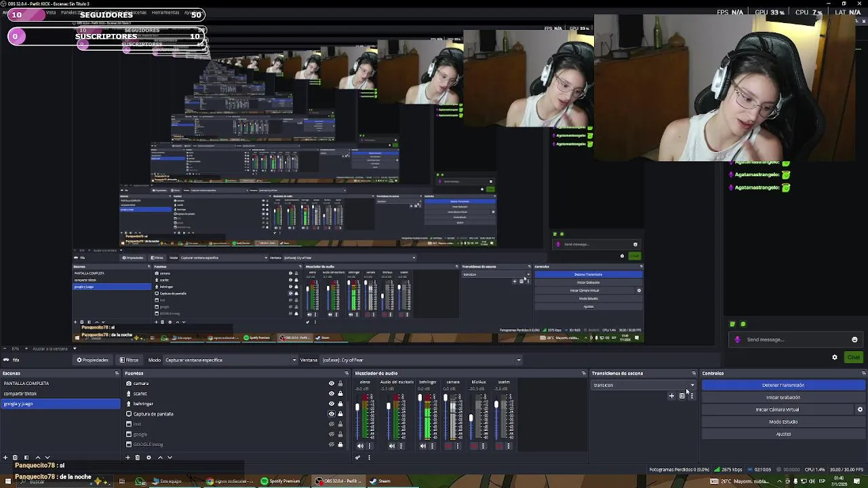Viewport: 868px width, 488px height.
Task: Select the google y juego scene
Action: [60, 404]
